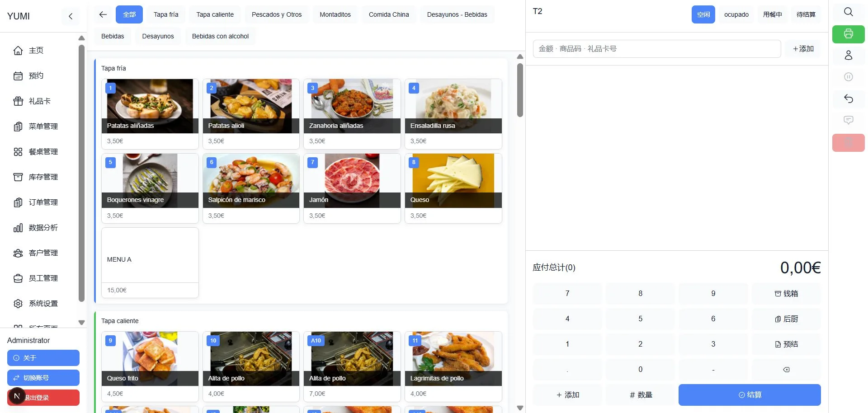Add the MENU A item
The height and width of the screenshot is (413, 868).
(150, 263)
